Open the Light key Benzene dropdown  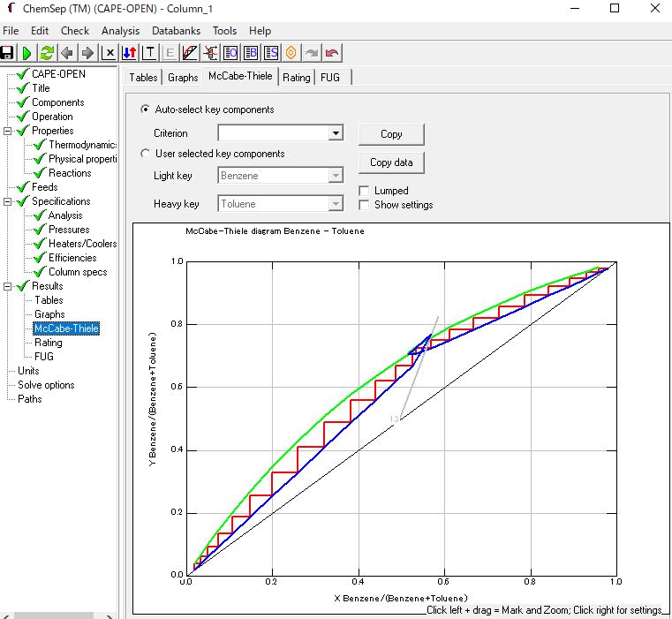tap(336, 176)
